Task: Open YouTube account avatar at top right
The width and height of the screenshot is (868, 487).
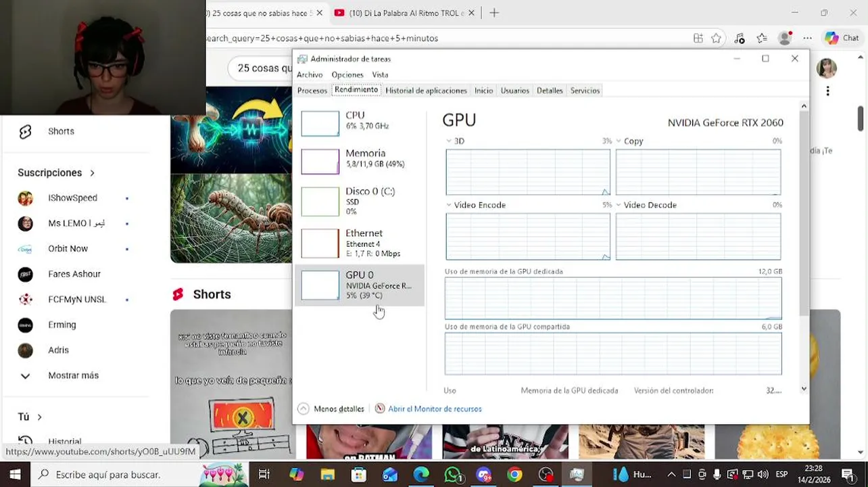Action: point(827,68)
